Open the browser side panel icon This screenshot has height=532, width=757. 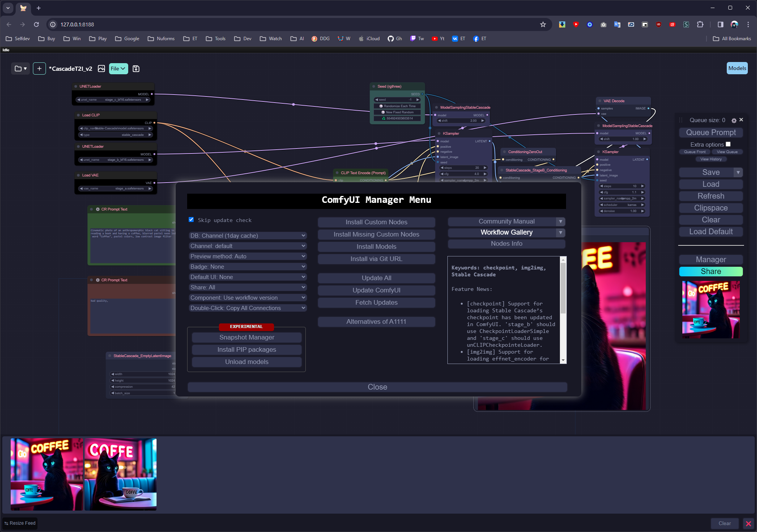pos(720,24)
